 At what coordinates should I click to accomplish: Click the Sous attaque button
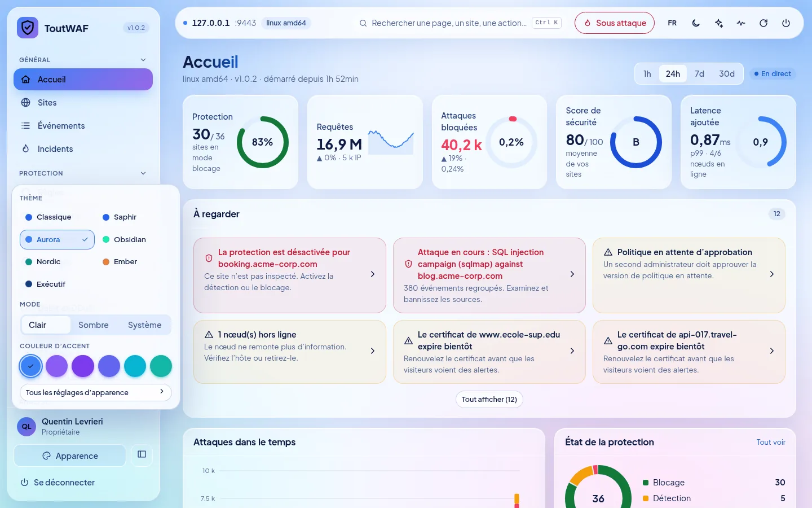[615, 23]
